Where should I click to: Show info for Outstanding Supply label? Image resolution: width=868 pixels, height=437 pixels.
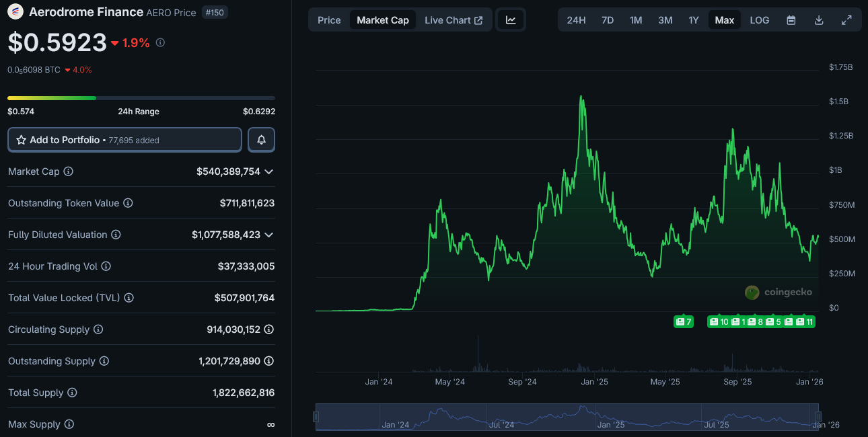[x=104, y=361]
